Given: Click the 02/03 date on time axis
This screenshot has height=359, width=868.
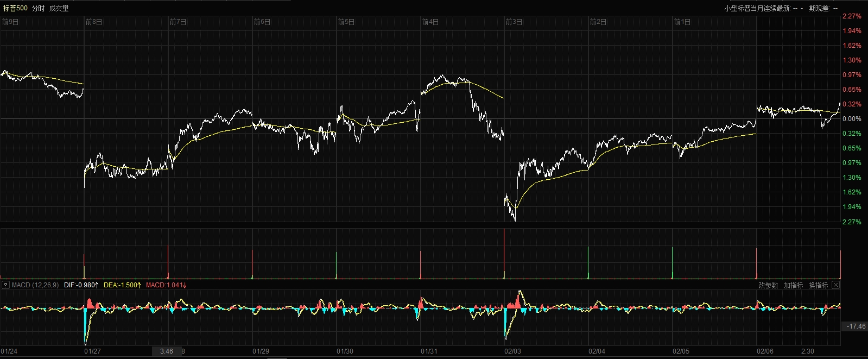Looking at the screenshot, I should 513,351.
